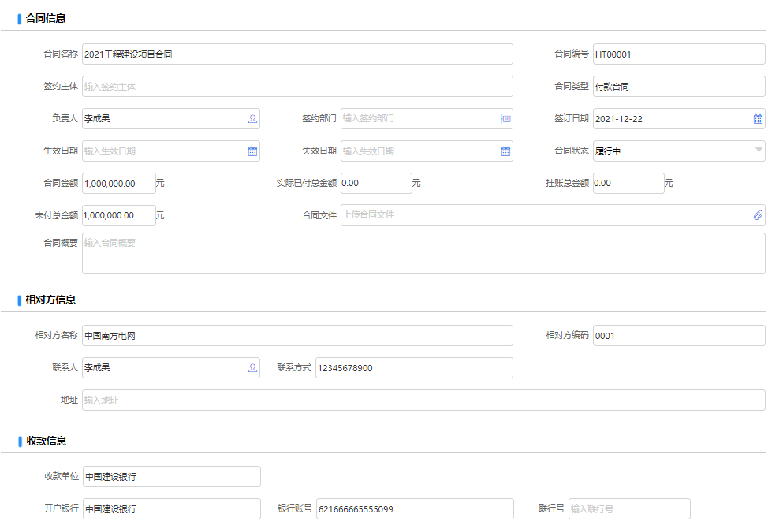Open calendar icon for 生效日期
783x532 pixels.
point(252,151)
